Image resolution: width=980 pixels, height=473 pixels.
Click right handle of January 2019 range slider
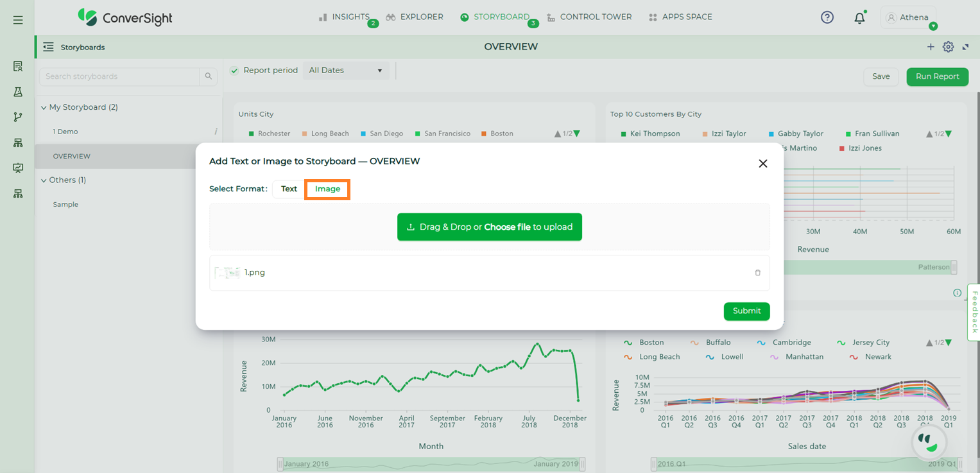(582, 464)
